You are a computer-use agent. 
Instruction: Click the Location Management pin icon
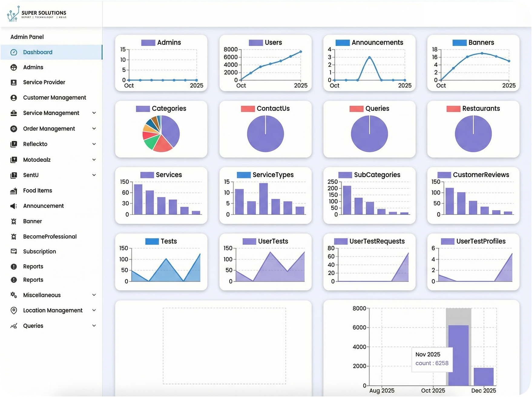point(14,310)
